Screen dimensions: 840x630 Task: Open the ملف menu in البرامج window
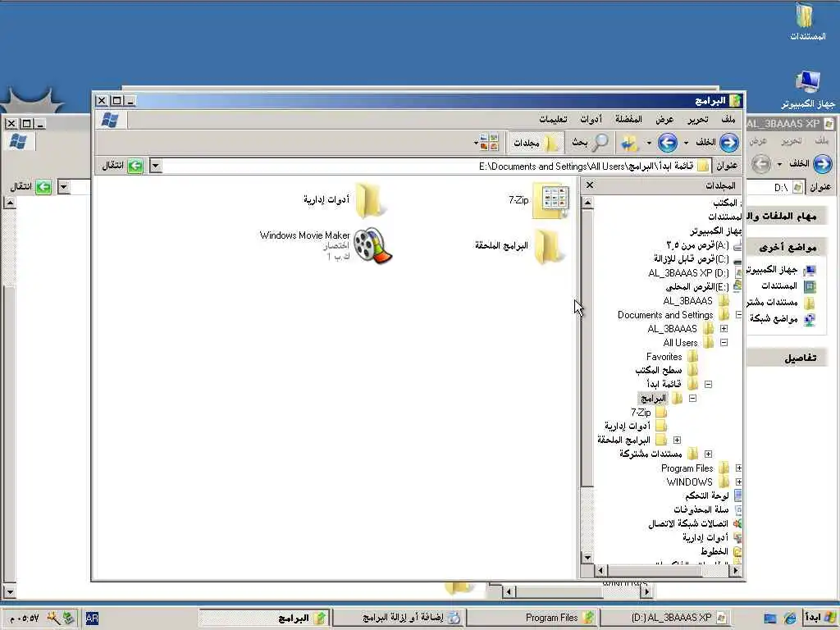tap(728, 119)
